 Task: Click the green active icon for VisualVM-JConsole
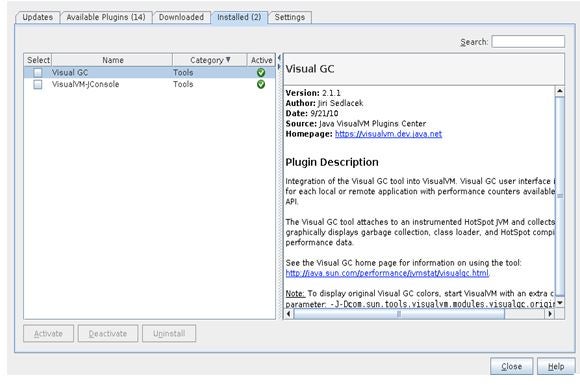(x=261, y=84)
